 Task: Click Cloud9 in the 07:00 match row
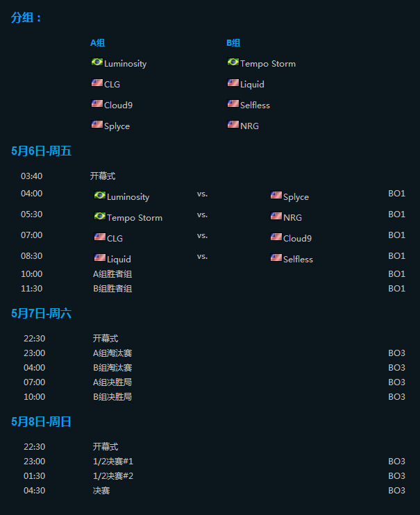click(297, 239)
